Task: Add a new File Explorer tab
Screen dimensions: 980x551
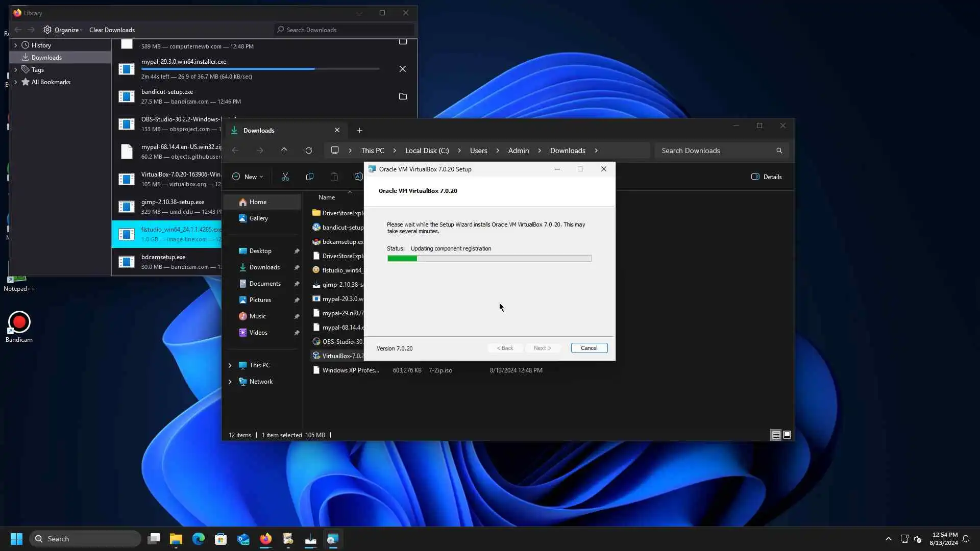Action: tap(359, 131)
